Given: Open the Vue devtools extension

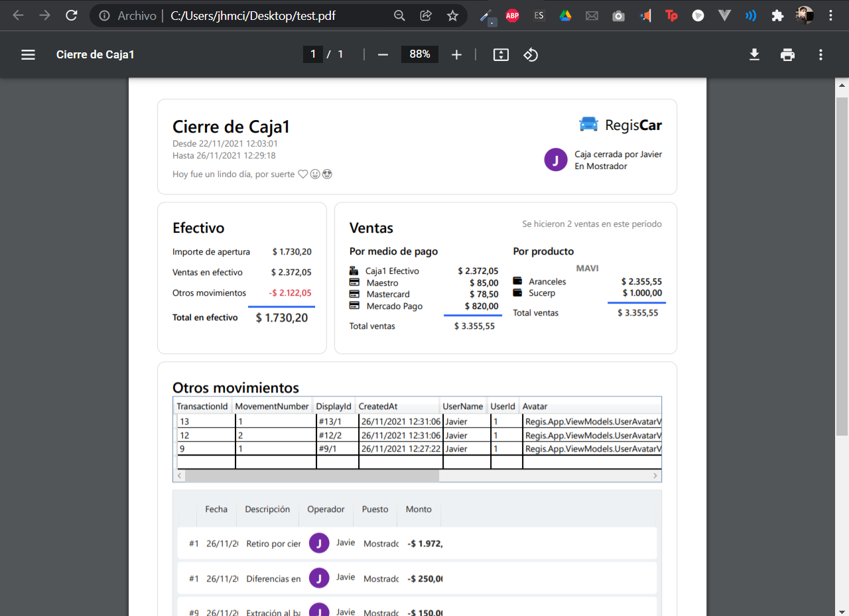Looking at the screenshot, I should click(x=724, y=16).
